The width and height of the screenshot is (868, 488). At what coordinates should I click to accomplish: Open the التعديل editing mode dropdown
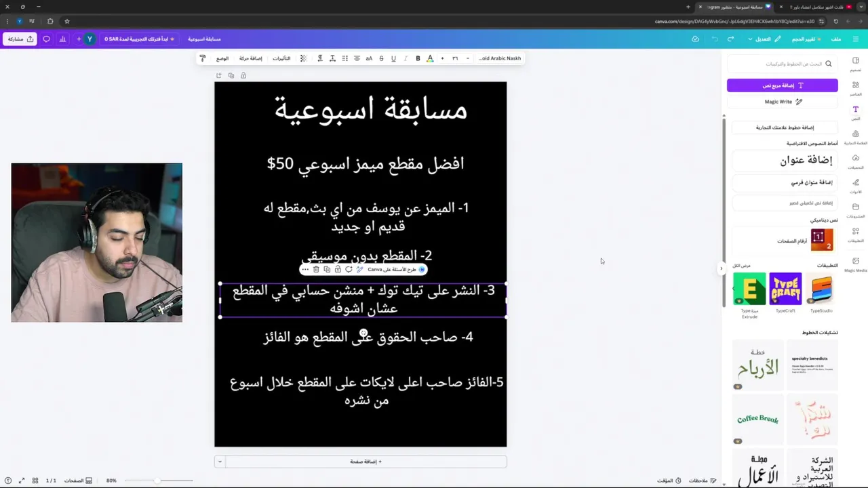(764, 39)
